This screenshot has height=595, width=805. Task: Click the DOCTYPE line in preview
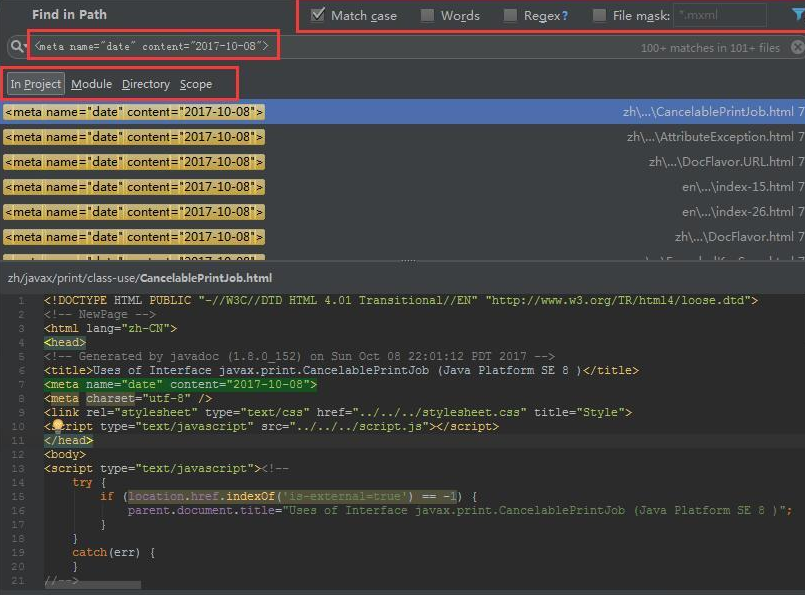tap(400, 300)
